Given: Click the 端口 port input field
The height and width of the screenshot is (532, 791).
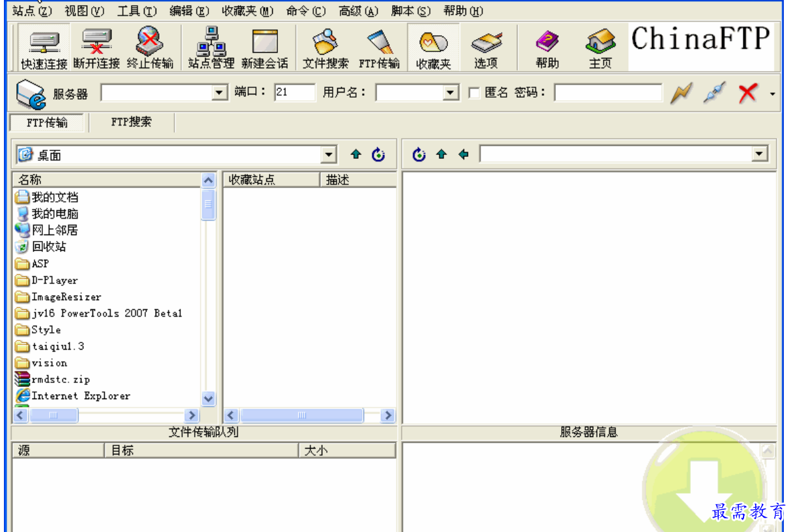Looking at the screenshot, I should pyautogui.click(x=294, y=92).
